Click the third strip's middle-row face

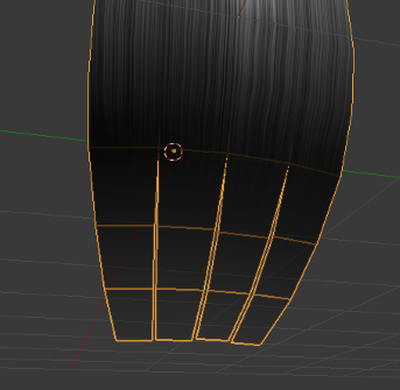tap(237, 263)
